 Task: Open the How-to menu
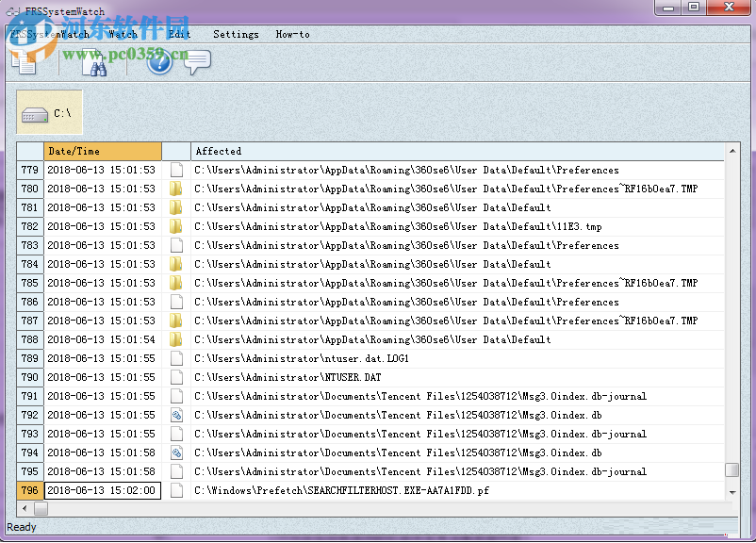click(292, 34)
